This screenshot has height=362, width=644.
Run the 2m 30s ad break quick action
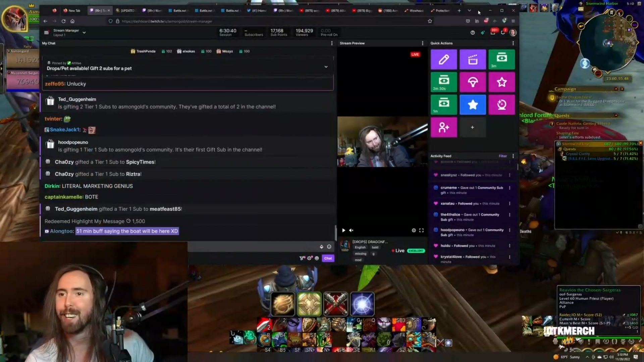click(443, 82)
